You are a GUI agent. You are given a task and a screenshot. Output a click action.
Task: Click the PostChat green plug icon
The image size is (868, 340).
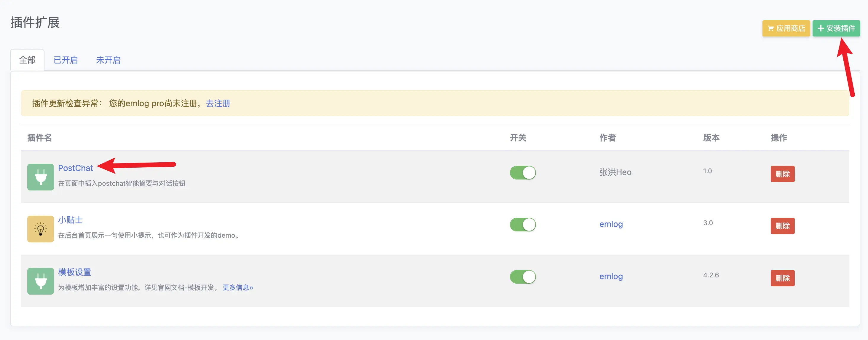(40, 177)
